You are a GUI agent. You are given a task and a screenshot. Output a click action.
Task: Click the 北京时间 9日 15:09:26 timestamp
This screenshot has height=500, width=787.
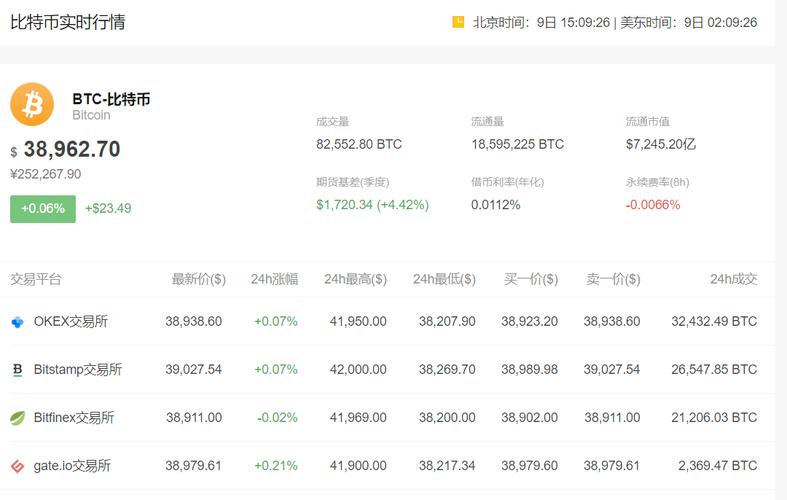[542, 22]
